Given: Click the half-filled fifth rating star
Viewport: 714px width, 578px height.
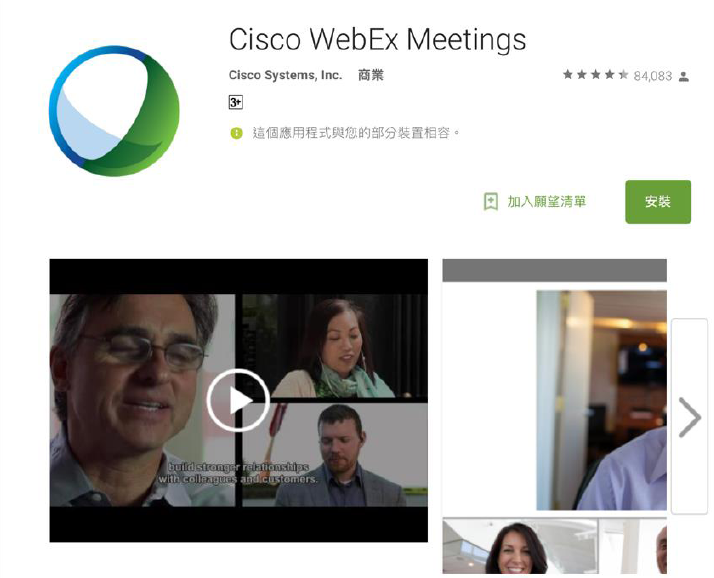Looking at the screenshot, I should point(623,75).
